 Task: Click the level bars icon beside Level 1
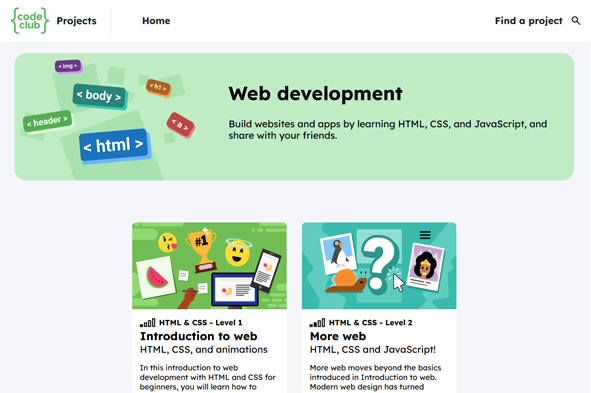click(147, 323)
